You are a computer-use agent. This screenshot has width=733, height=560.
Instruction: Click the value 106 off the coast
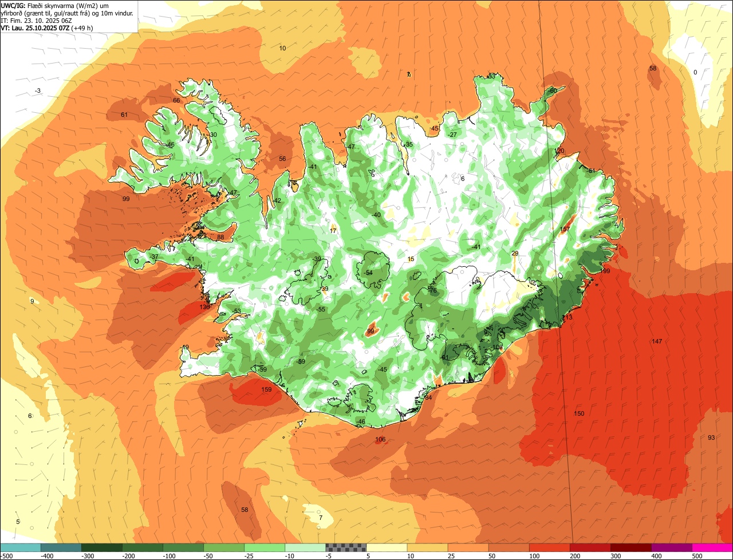pyautogui.click(x=380, y=439)
